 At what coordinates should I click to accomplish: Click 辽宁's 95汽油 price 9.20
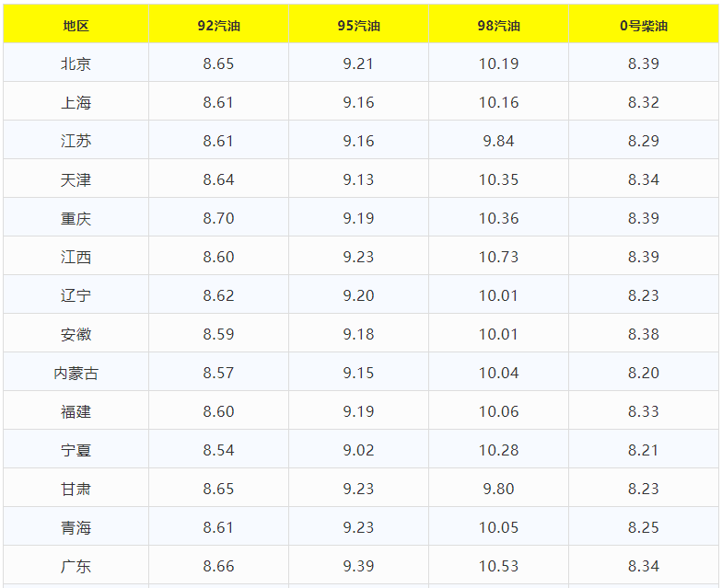[358, 296]
